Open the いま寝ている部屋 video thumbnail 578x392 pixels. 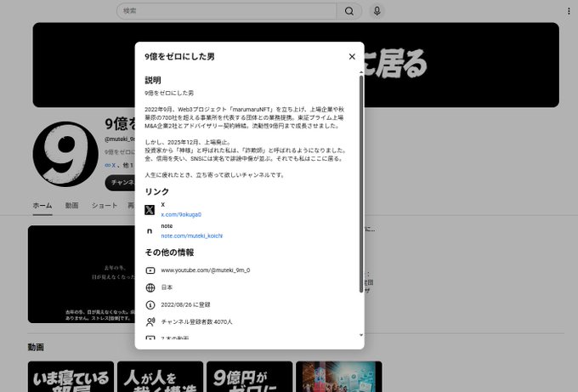click(x=71, y=377)
